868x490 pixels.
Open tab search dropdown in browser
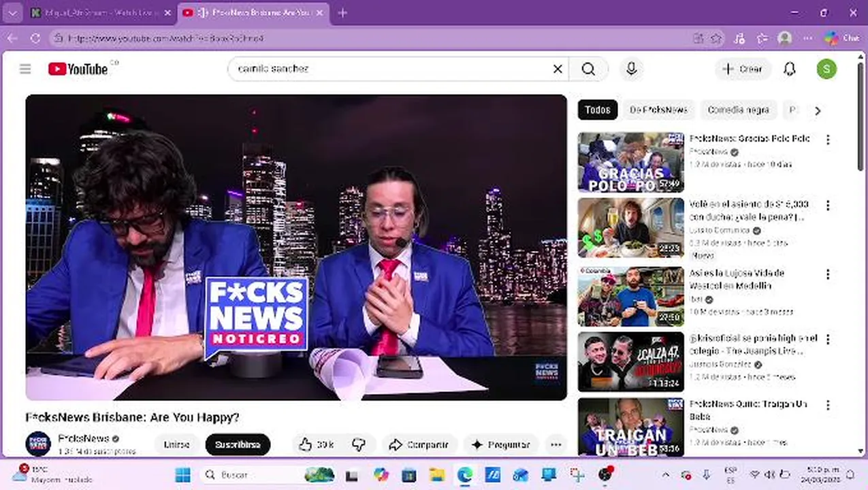[12, 12]
